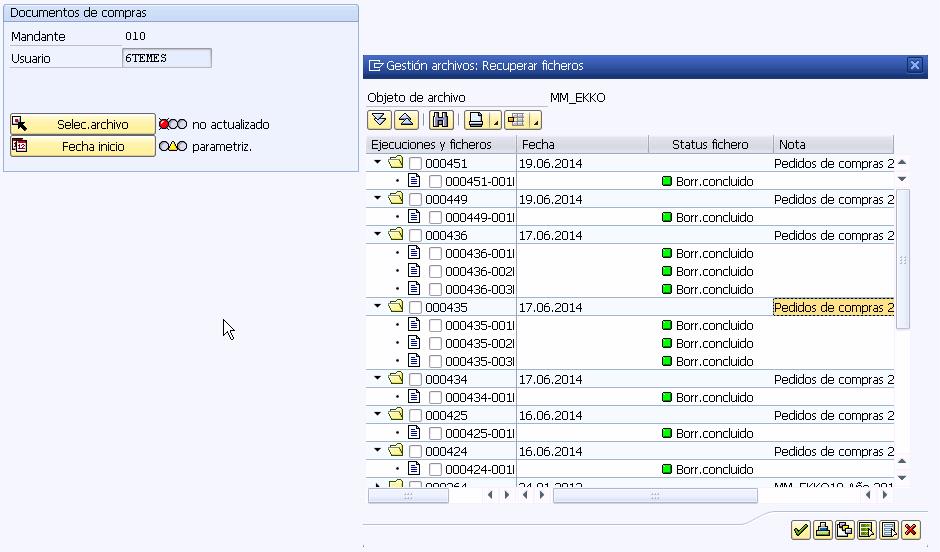Cancel dialog with red X icon
This screenshot has width=940, height=552.
tap(910, 530)
